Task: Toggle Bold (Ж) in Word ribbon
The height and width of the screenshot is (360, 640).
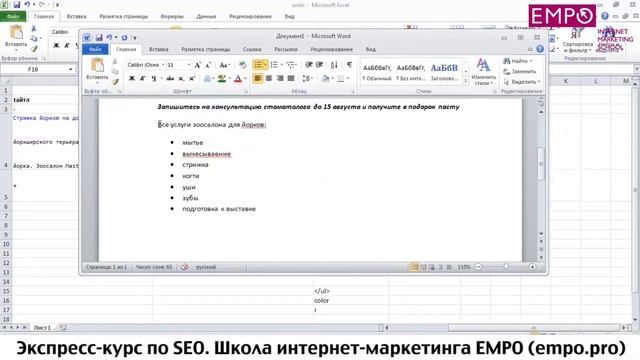Action: point(132,78)
